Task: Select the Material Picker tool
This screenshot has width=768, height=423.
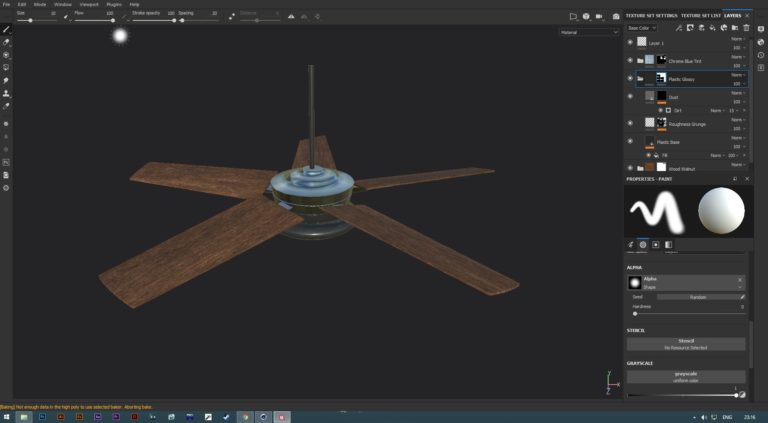Action: (6, 106)
